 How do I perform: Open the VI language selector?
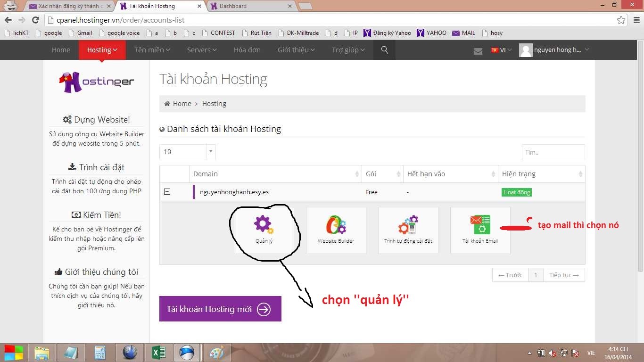[502, 50]
